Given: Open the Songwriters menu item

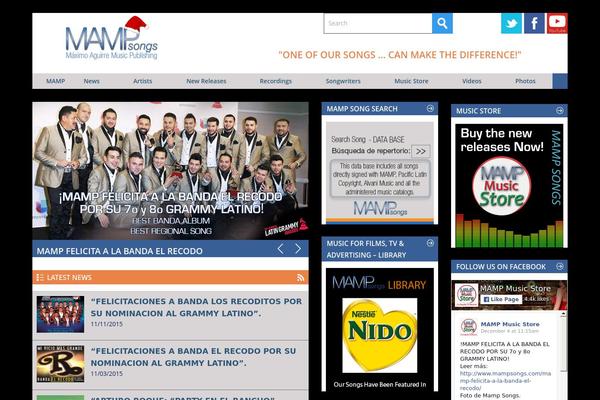Looking at the screenshot, I should pyautogui.click(x=343, y=81).
